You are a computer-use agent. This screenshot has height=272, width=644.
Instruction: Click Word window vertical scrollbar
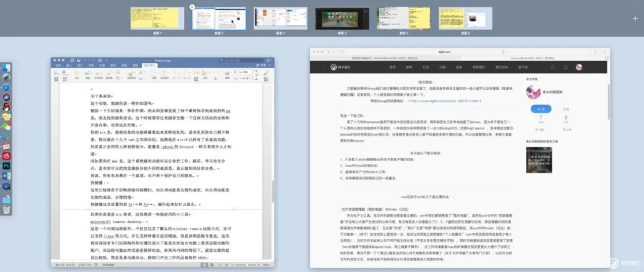[x=273, y=191]
